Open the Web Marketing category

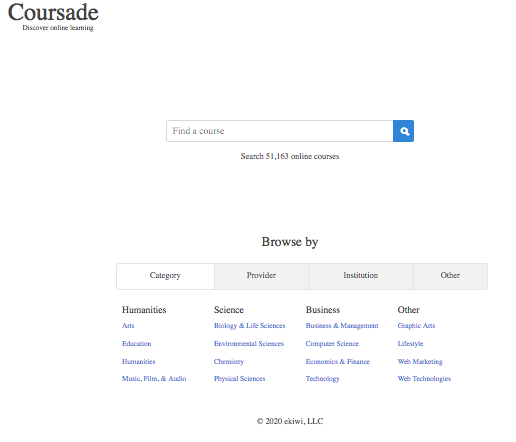(420, 362)
